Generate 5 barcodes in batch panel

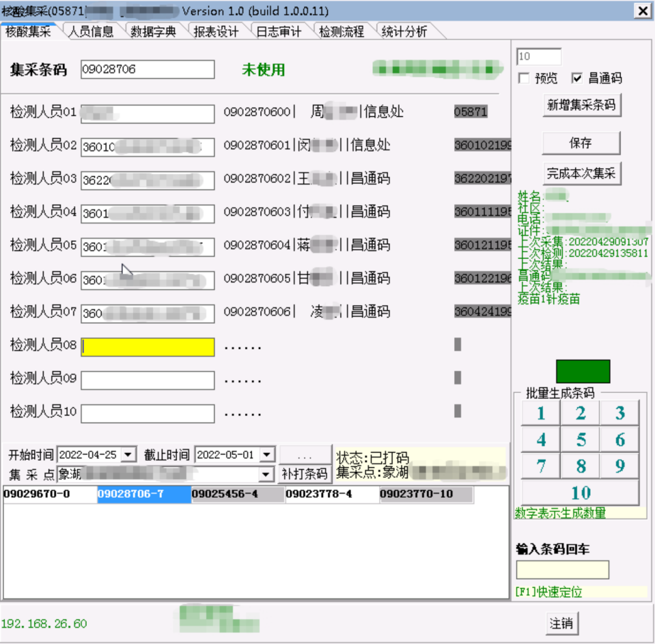[x=580, y=440]
